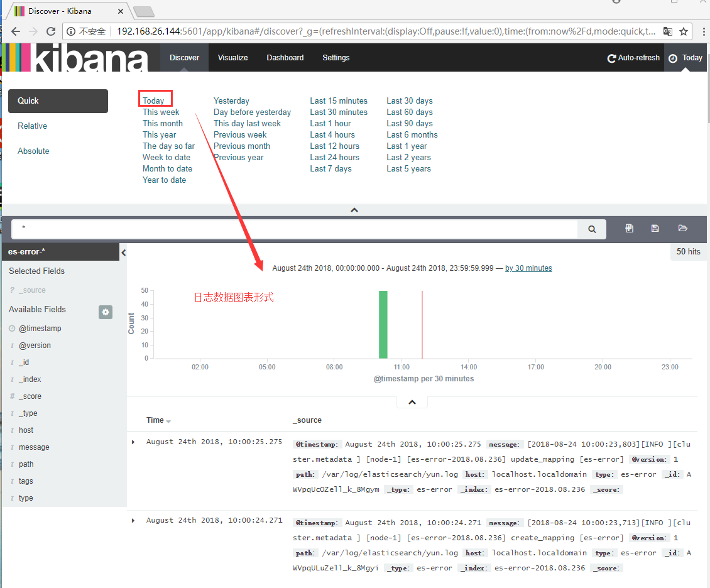Expand the first document row triangle

[133, 441]
